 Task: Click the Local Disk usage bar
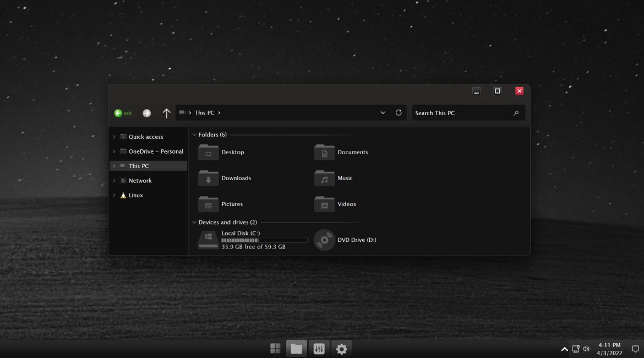point(264,240)
